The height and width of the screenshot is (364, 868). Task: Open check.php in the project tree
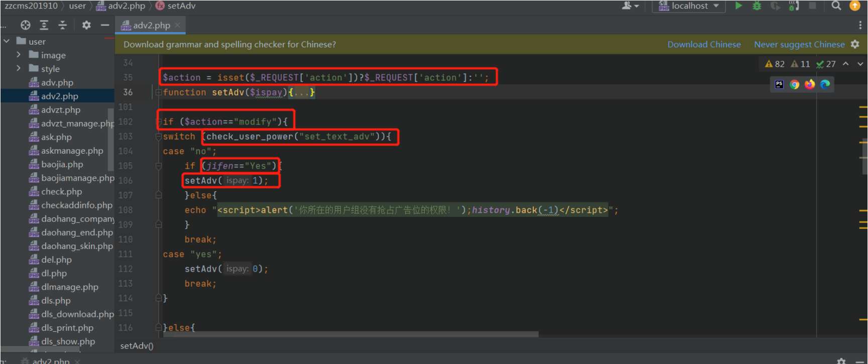pos(61,191)
